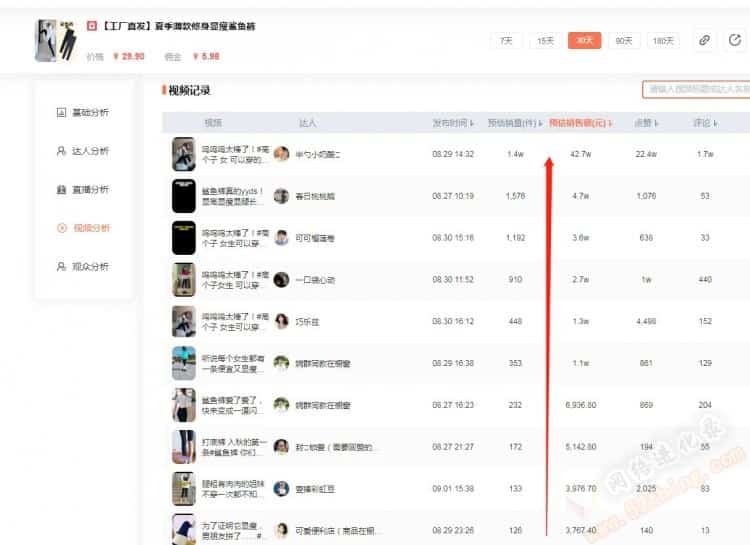Open video thumbnail in 09.01 15:38 row

(184, 489)
